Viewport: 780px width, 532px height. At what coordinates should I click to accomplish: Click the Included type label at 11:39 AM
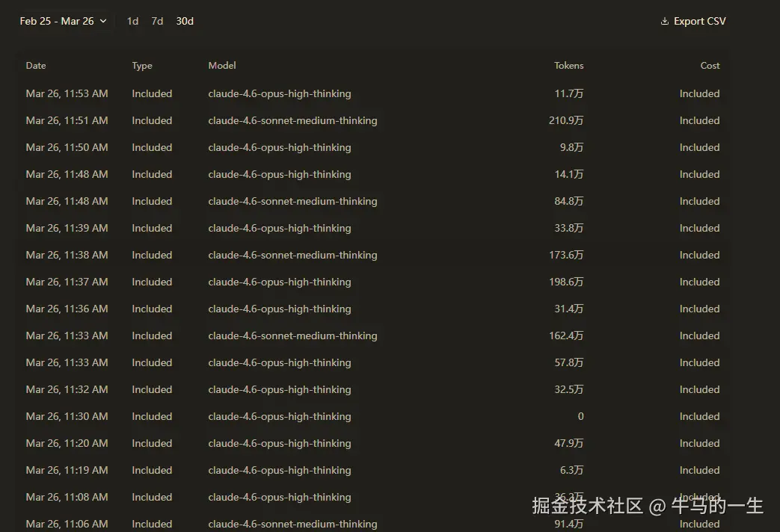point(152,228)
